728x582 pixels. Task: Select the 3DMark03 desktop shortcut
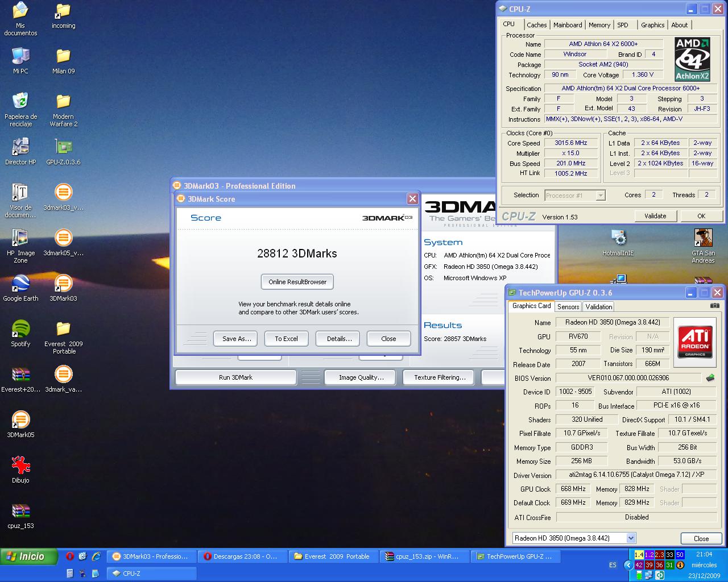(63, 288)
